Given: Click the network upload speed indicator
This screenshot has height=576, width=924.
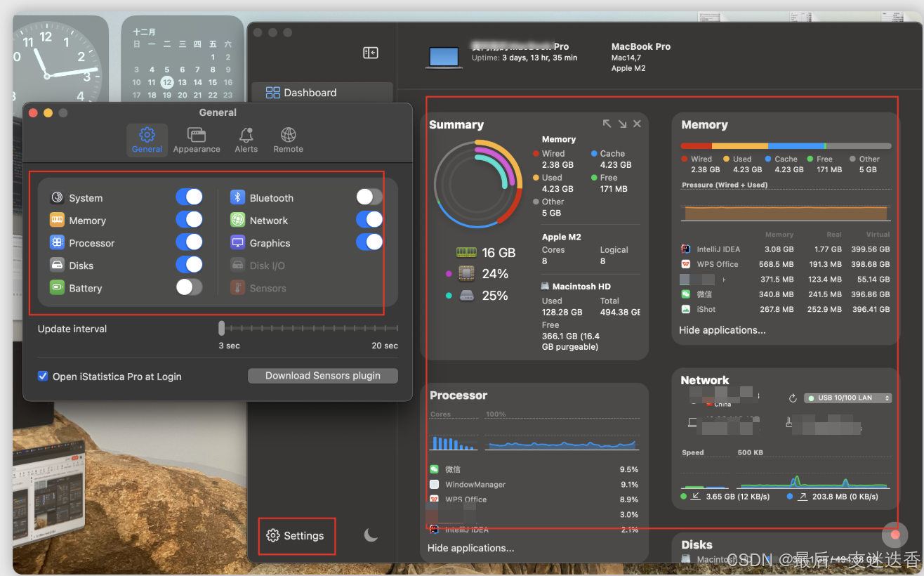Looking at the screenshot, I should tap(833, 497).
